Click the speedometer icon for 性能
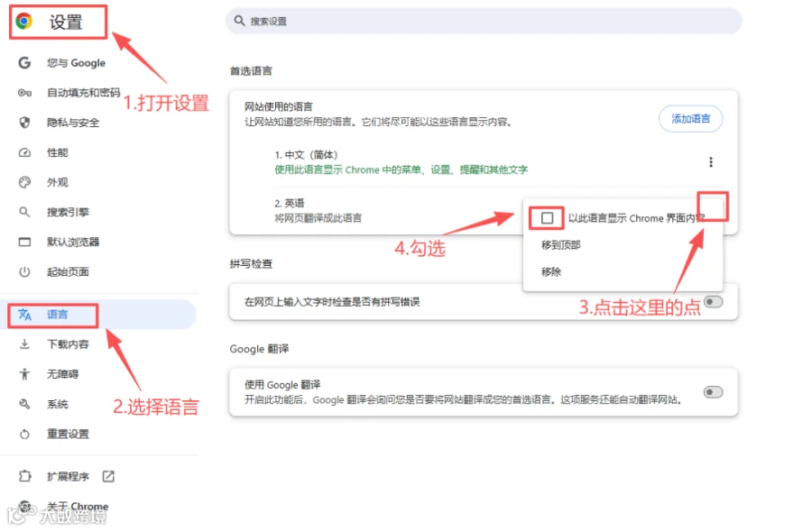The height and width of the screenshot is (531, 812). pyautogui.click(x=24, y=152)
